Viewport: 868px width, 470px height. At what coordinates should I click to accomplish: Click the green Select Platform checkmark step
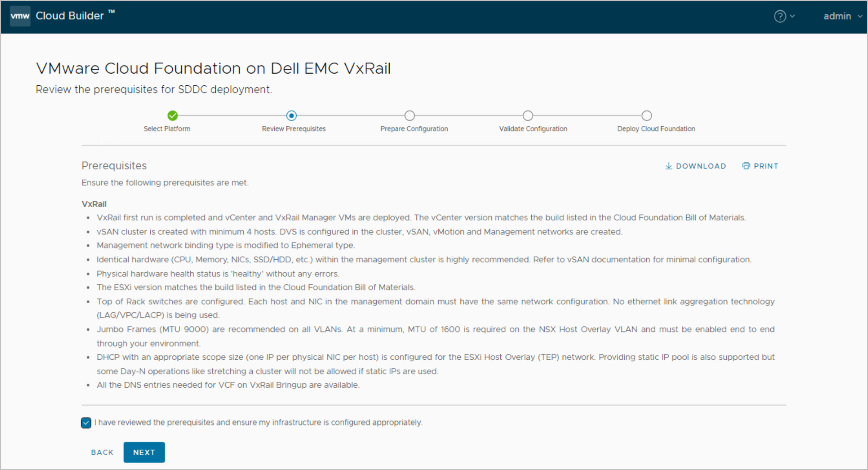point(173,115)
